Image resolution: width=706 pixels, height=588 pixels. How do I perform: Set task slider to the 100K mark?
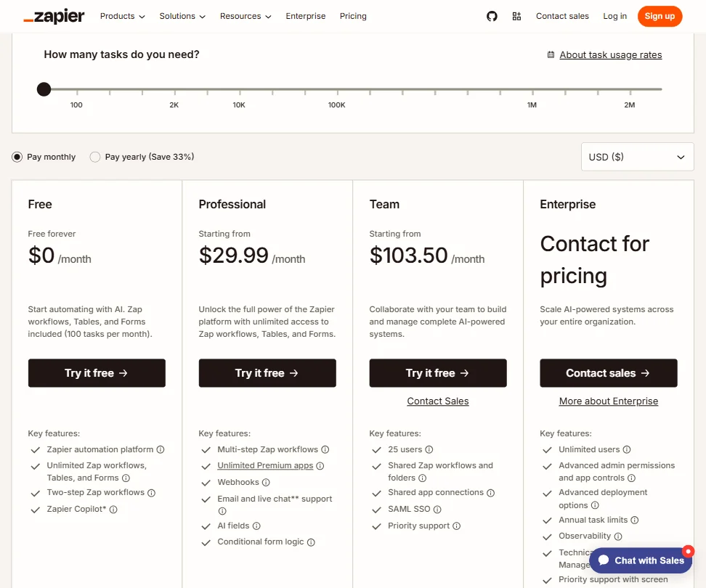click(x=337, y=89)
